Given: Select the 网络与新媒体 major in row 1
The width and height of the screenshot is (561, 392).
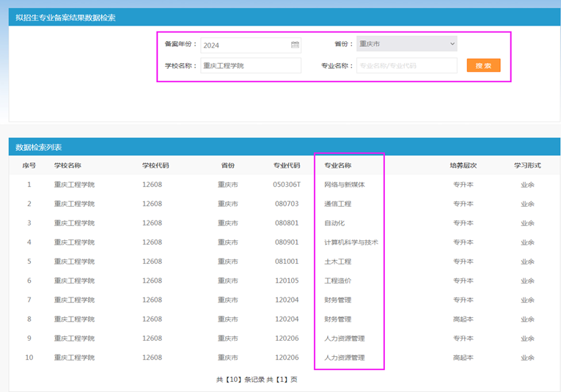Looking at the screenshot, I should pos(345,185).
